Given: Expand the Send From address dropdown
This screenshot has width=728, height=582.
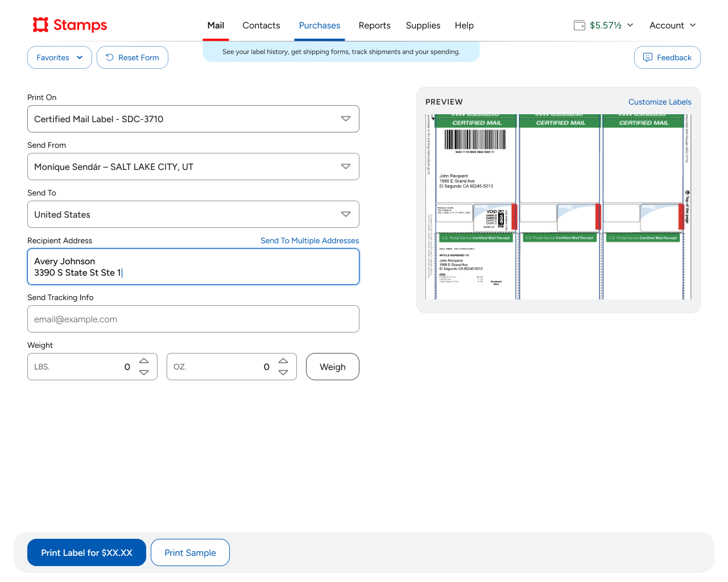Looking at the screenshot, I should click(x=193, y=167).
